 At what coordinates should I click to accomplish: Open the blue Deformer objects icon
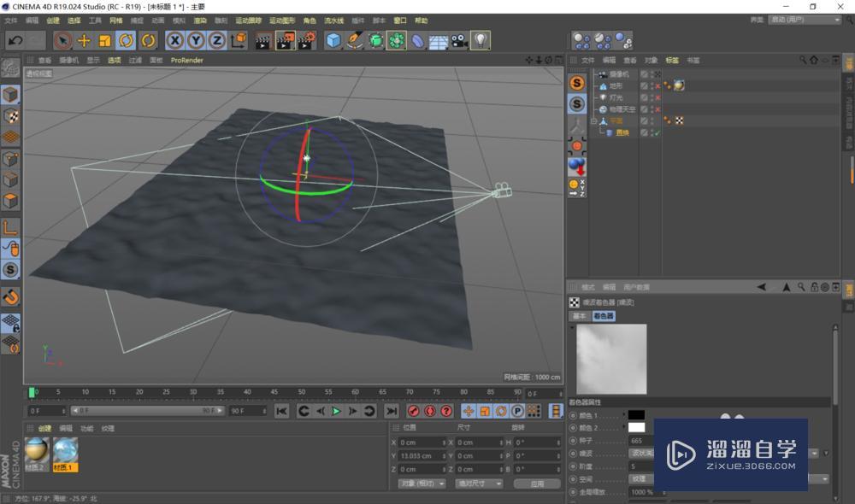click(x=418, y=40)
